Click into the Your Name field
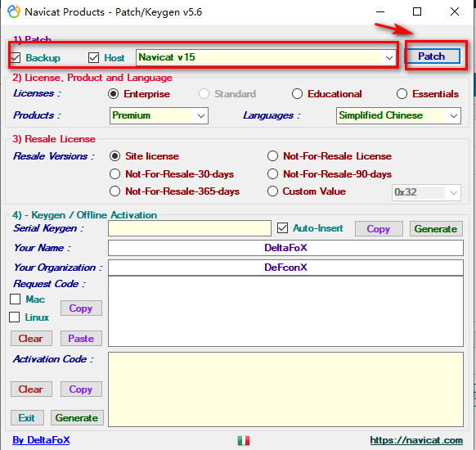 [285, 248]
